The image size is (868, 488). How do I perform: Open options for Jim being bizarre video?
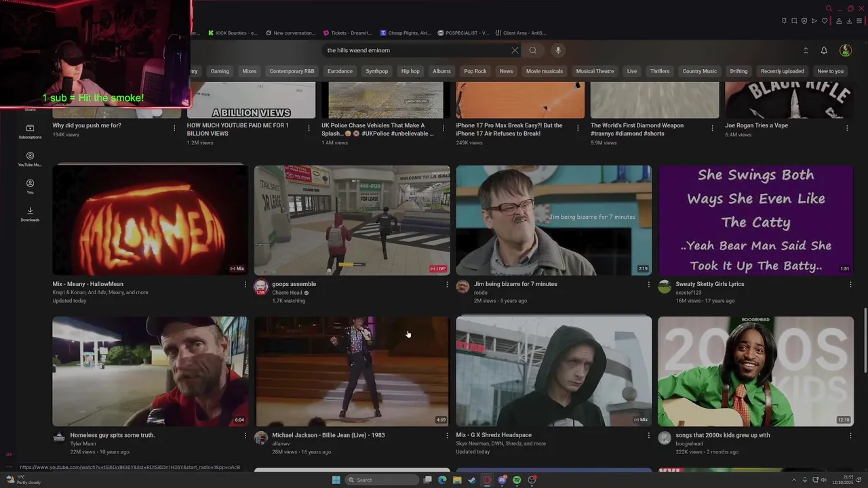(x=648, y=285)
